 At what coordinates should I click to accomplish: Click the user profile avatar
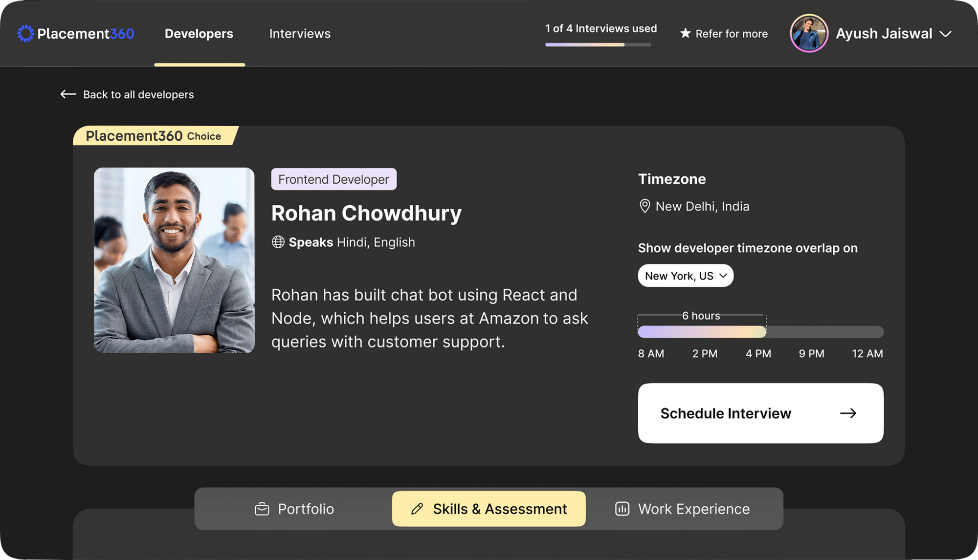click(x=809, y=33)
